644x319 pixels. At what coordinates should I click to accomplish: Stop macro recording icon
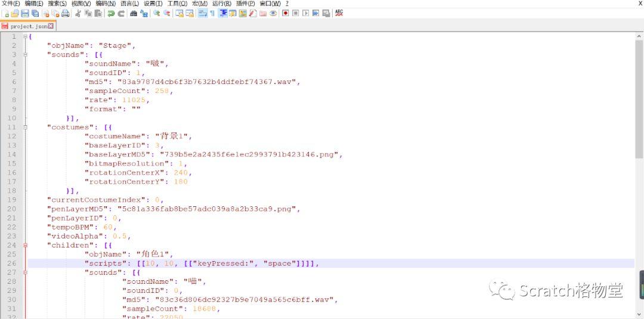tap(296, 13)
